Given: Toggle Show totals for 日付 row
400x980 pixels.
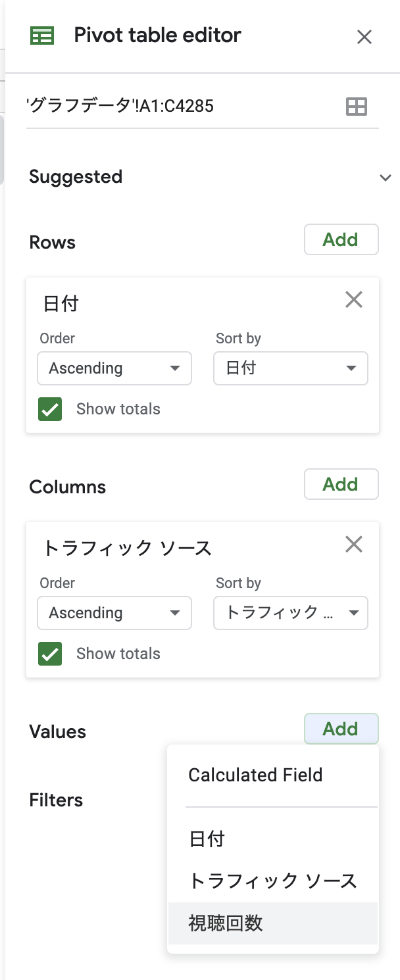Looking at the screenshot, I should coord(51,409).
